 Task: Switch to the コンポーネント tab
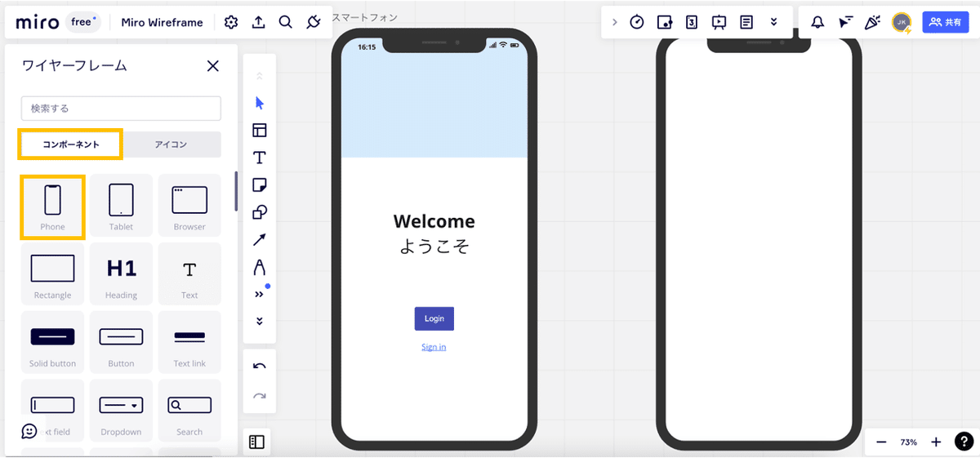click(71, 145)
